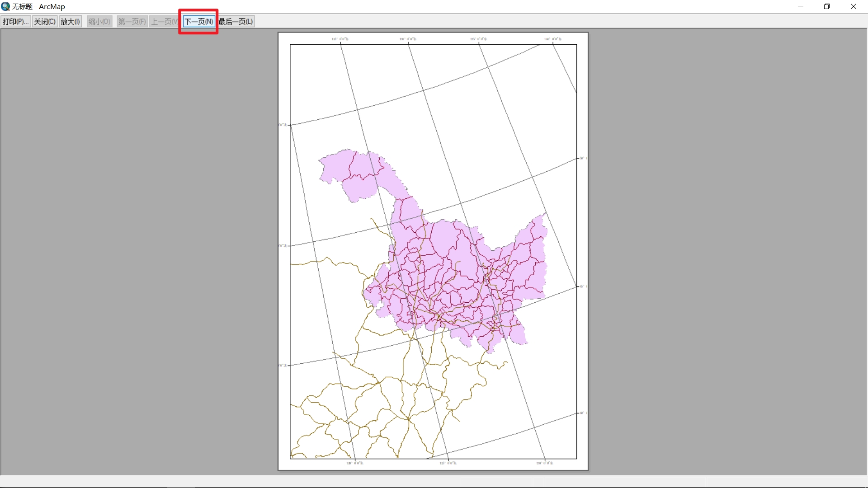Image resolution: width=868 pixels, height=488 pixels.
Task: Click the bottom-right longitude label below the map frame
Action: pos(545,463)
